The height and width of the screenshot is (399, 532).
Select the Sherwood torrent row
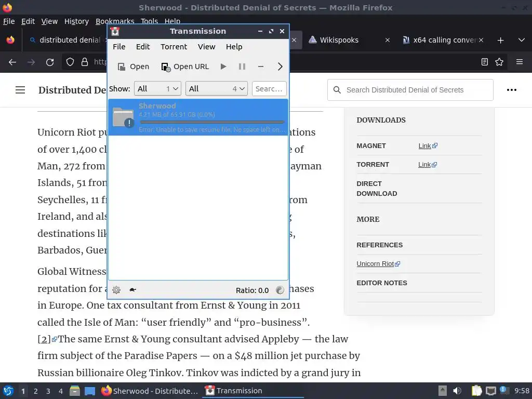(198, 117)
